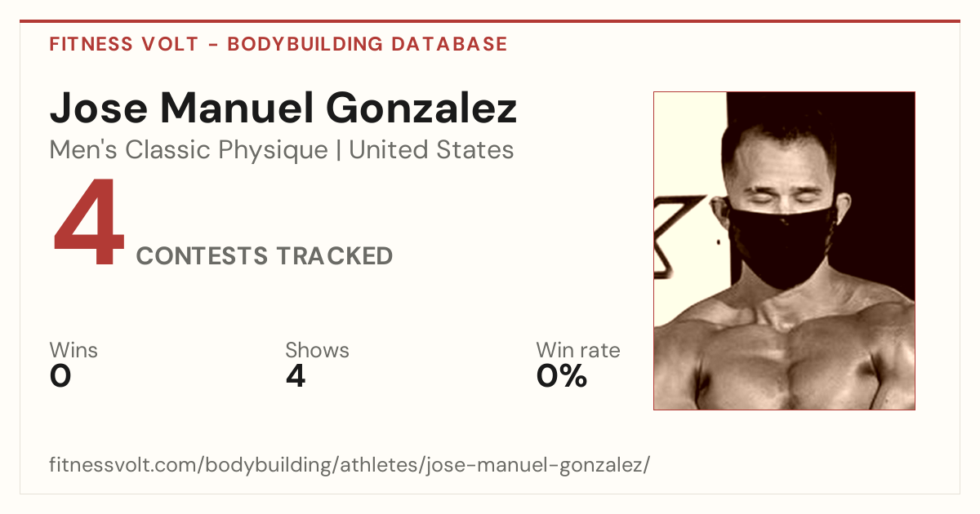Select the Jose Manuel Gonzalez name heading
This screenshot has height=514, width=980.
click(x=283, y=109)
